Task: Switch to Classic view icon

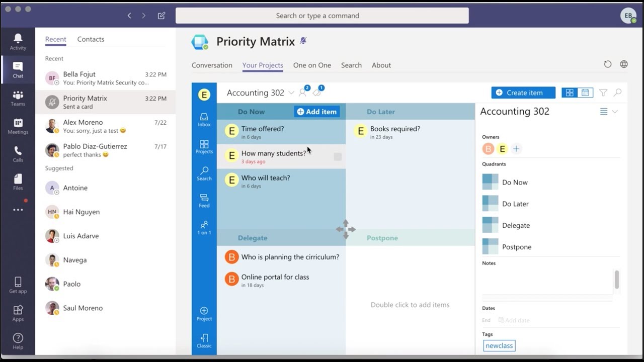Action: [204, 341]
